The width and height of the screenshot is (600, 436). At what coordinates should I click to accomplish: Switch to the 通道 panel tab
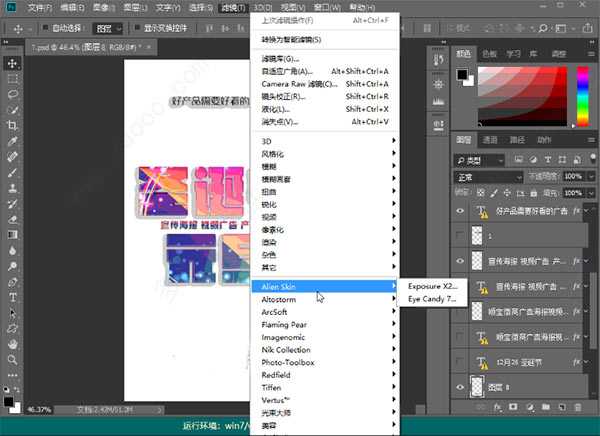tap(490, 139)
